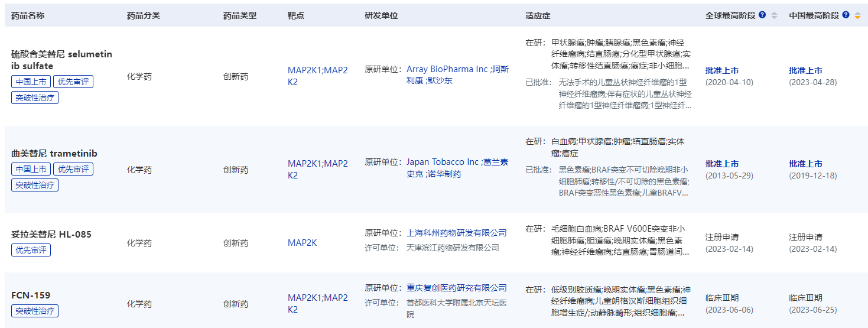868x328 pixels.
Task: Open drug 妥拉美替尼 HL-085
Action: (x=51, y=234)
